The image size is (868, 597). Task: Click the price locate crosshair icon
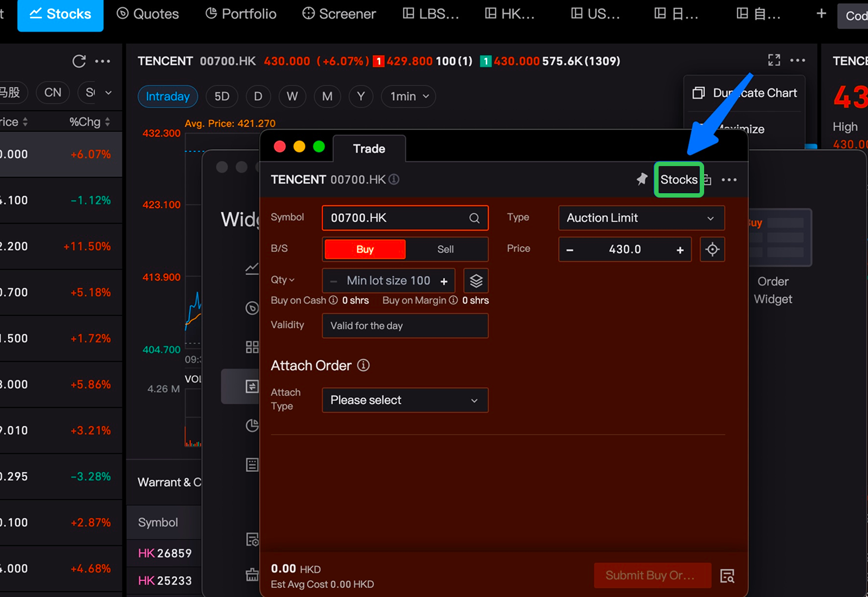(x=712, y=249)
